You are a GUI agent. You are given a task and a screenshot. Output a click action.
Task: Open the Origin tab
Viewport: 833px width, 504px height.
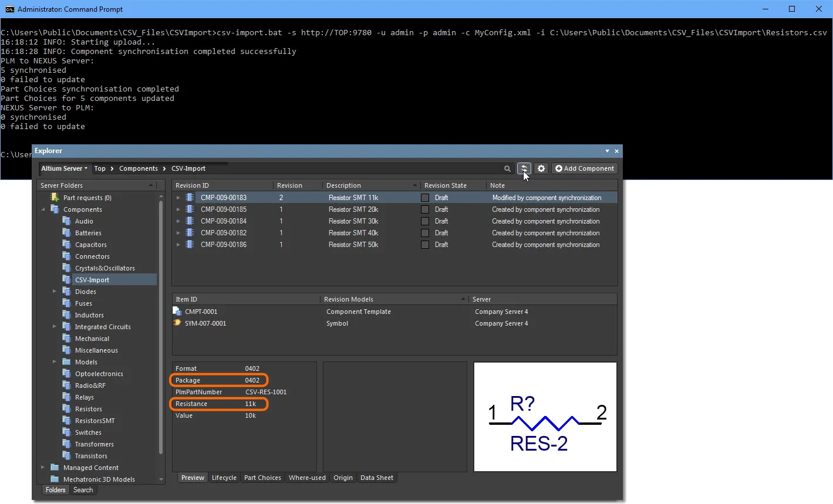(x=343, y=478)
